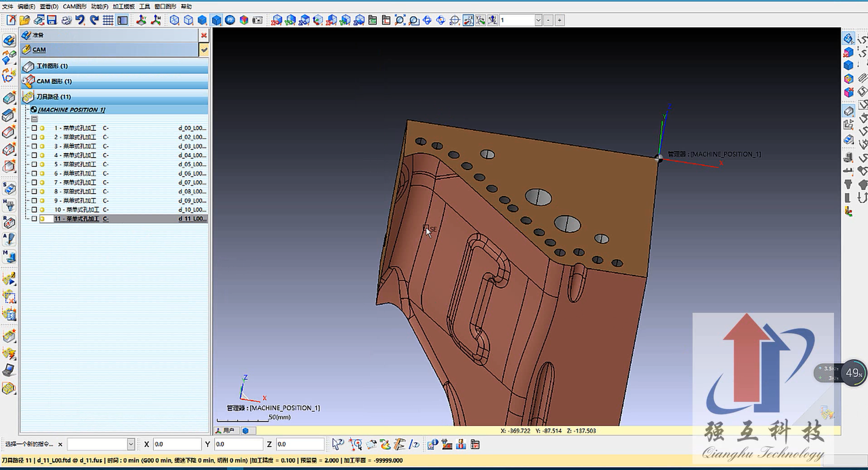
Task: Check the box for toolpath 1 菜单式孔加工
Action: [34, 128]
